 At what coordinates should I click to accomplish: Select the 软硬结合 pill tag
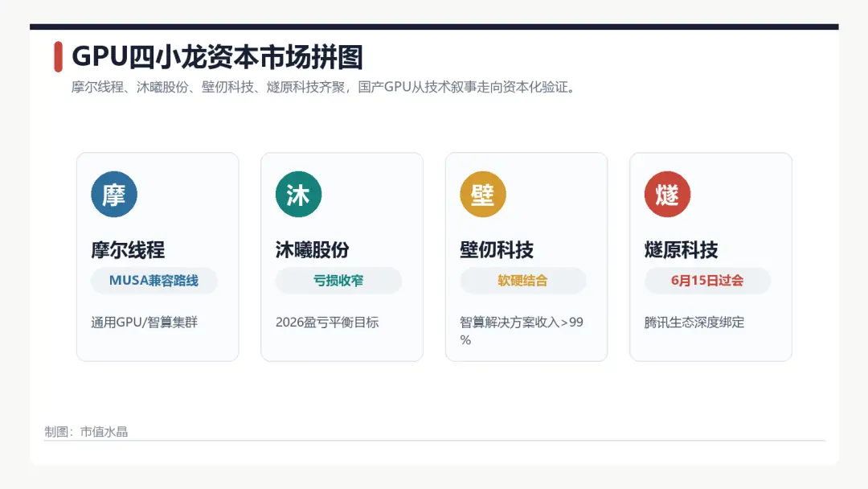(x=522, y=281)
